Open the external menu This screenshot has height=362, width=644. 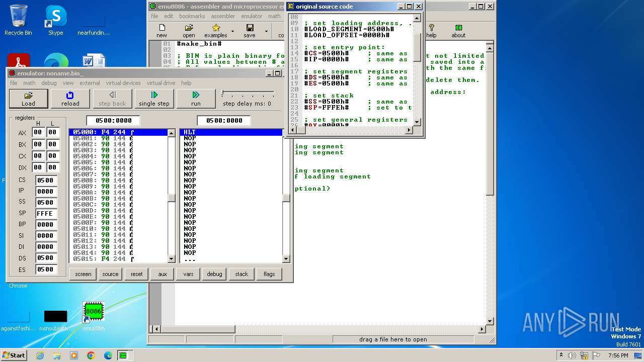[90, 83]
